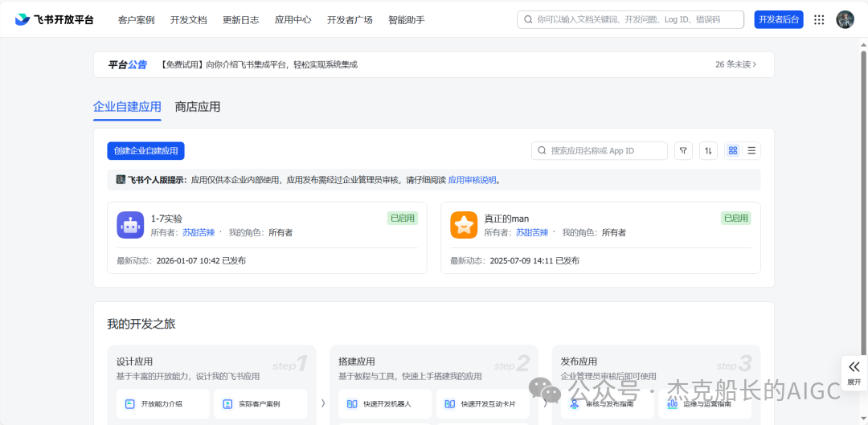Click the 搭建应用 step heading
The height and width of the screenshot is (425, 868).
click(357, 362)
